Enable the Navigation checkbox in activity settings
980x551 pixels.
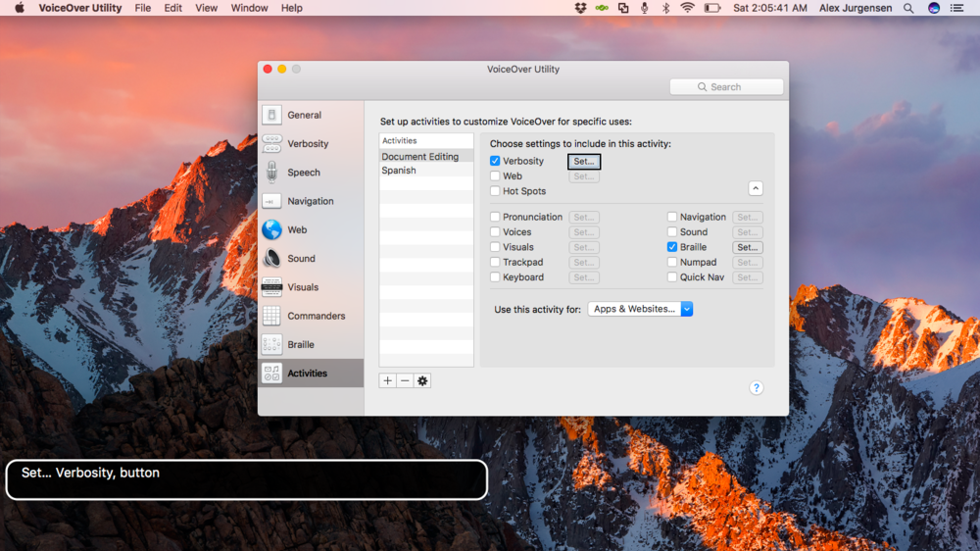[672, 217]
